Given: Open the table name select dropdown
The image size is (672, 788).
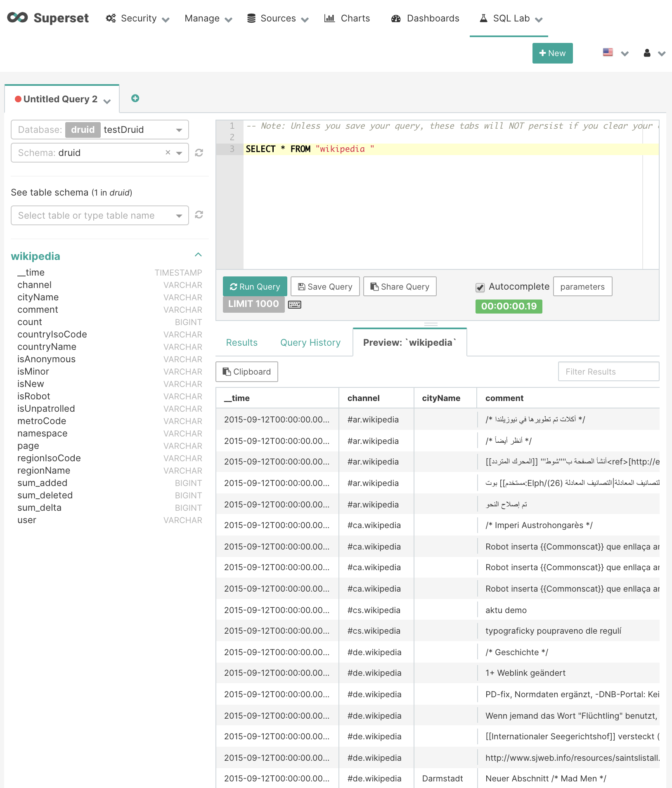Looking at the screenshot, I should (x=100, y=215).
